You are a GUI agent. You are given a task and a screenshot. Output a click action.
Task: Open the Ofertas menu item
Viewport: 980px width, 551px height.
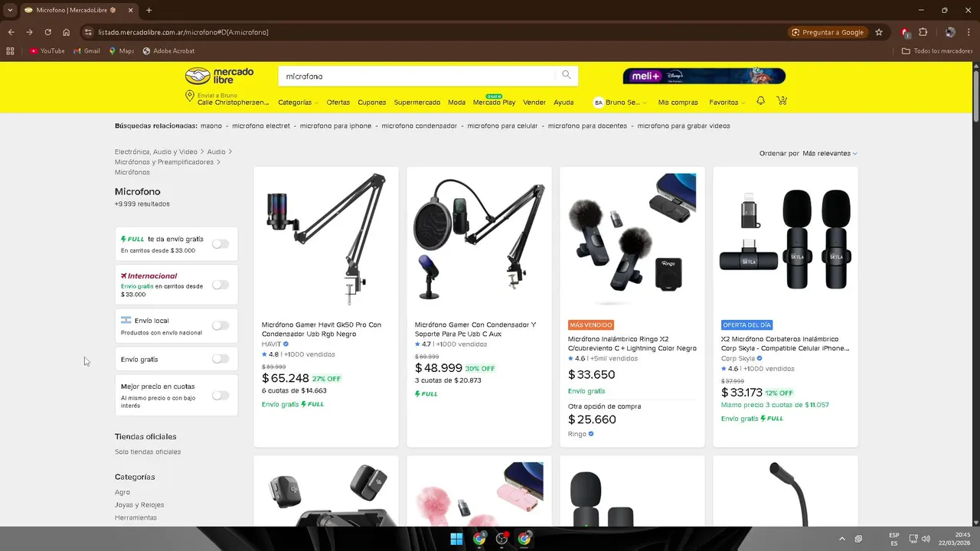[x=338, y=103]
